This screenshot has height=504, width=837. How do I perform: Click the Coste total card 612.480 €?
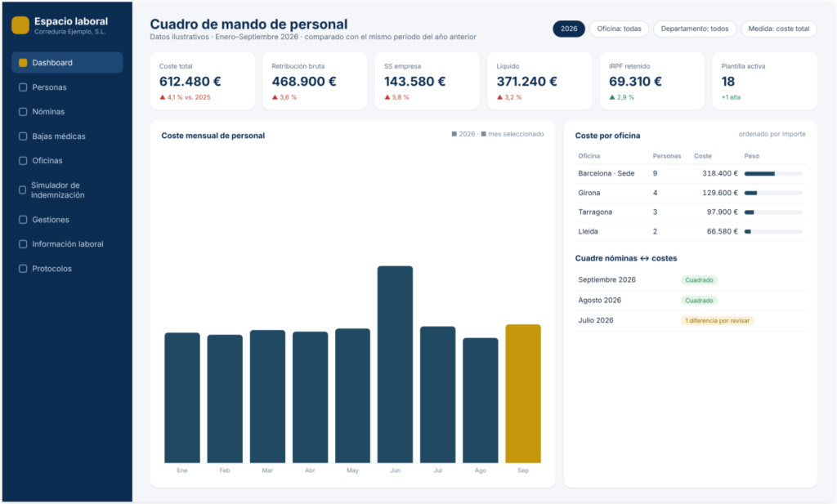pos(203,81)
